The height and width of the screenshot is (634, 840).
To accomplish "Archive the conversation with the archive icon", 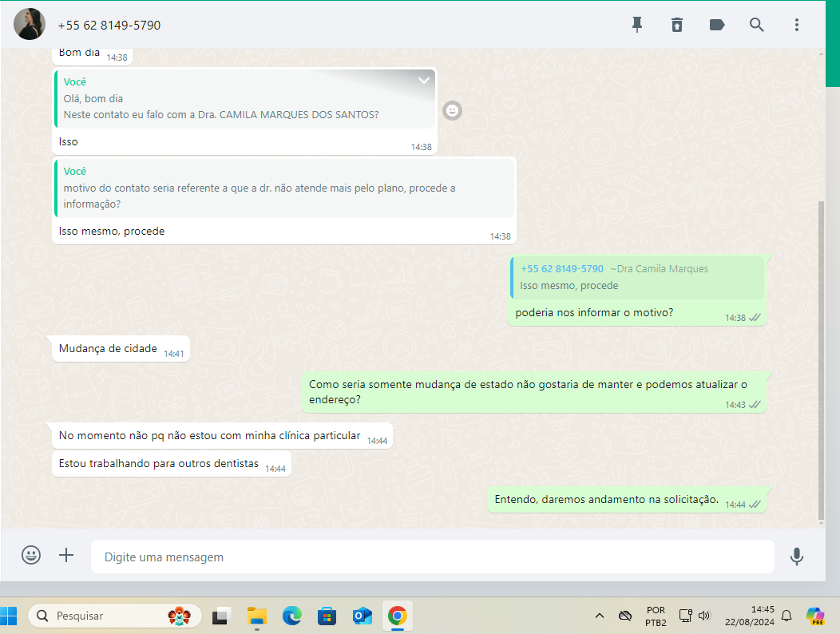I will pos(677,25).
